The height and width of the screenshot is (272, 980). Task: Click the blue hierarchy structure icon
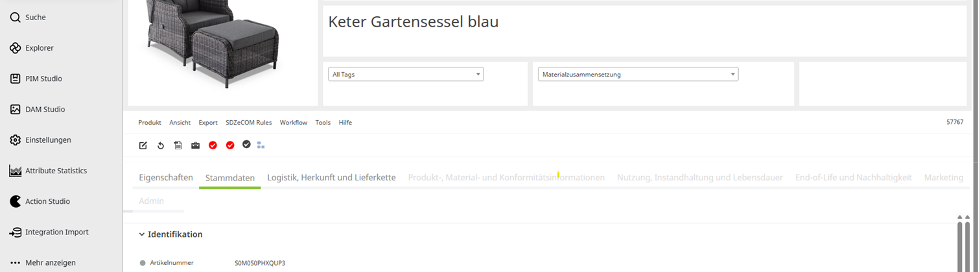261,145
